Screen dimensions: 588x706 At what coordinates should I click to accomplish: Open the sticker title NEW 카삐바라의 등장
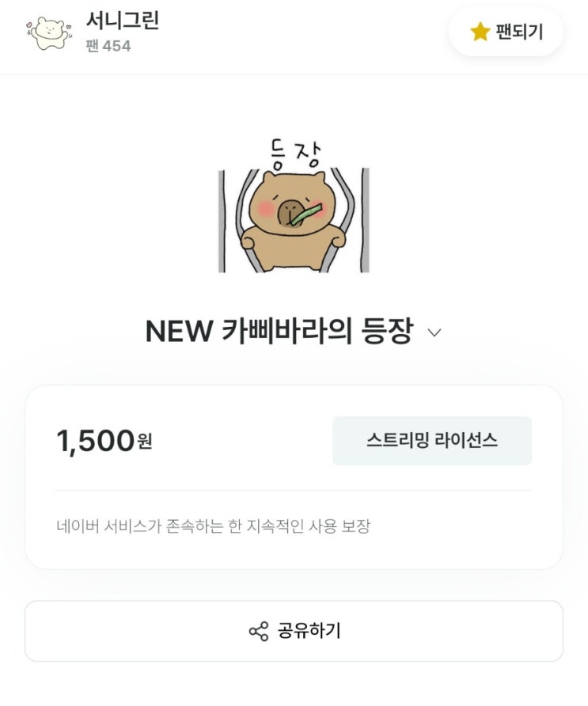[x=279, y=332]
